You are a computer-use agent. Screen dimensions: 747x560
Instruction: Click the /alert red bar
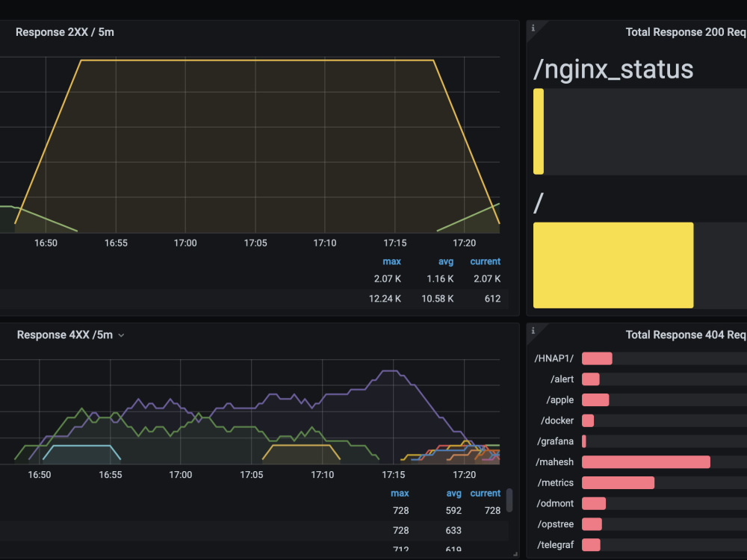pyautogui.click(x=591, y=379)
